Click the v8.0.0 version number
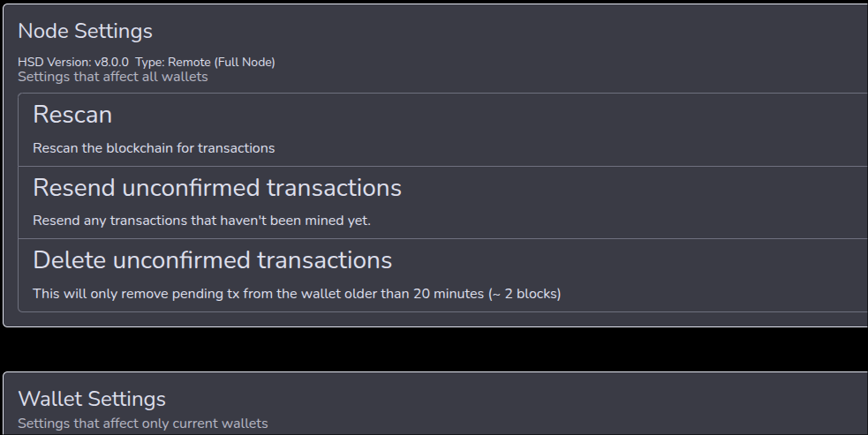This screenshot has height=435, width=868. tap(111, 63)
